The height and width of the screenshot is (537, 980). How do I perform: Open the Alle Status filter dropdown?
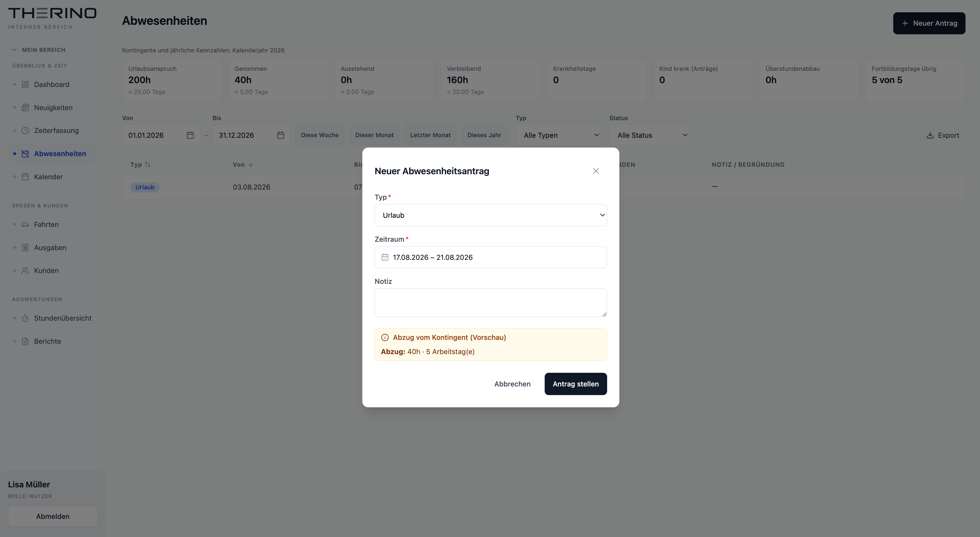click(649, 135)
